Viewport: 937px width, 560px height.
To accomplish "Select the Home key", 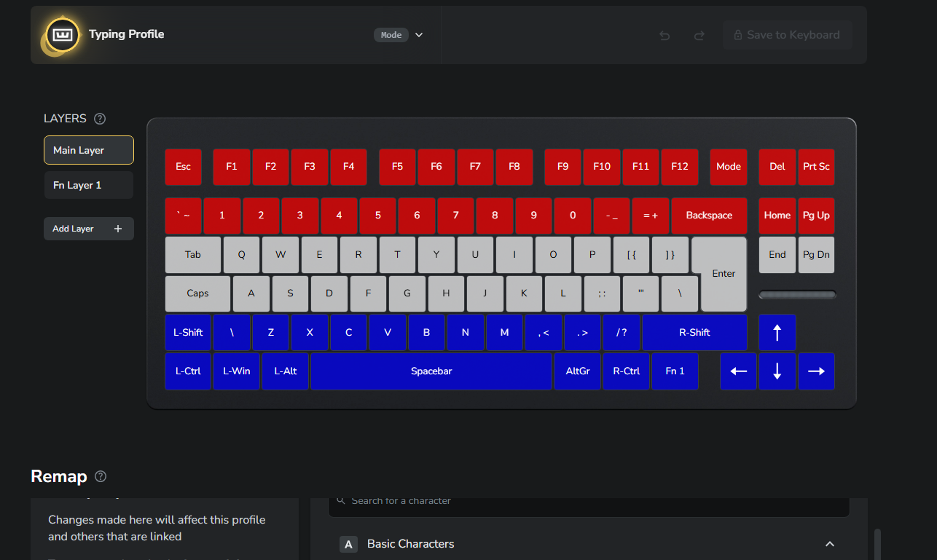I will (x=777, y=216).
